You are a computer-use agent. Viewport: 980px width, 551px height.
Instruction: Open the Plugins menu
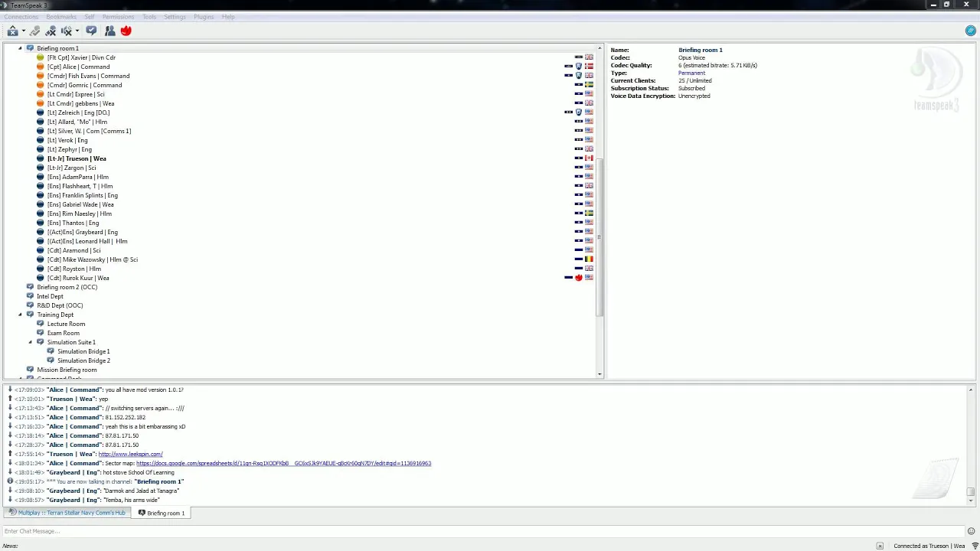pyautogui.click(x=204, y=17)
